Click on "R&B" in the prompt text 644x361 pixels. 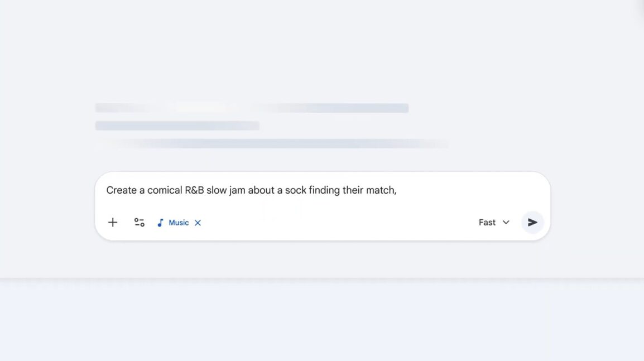(194, 190)
